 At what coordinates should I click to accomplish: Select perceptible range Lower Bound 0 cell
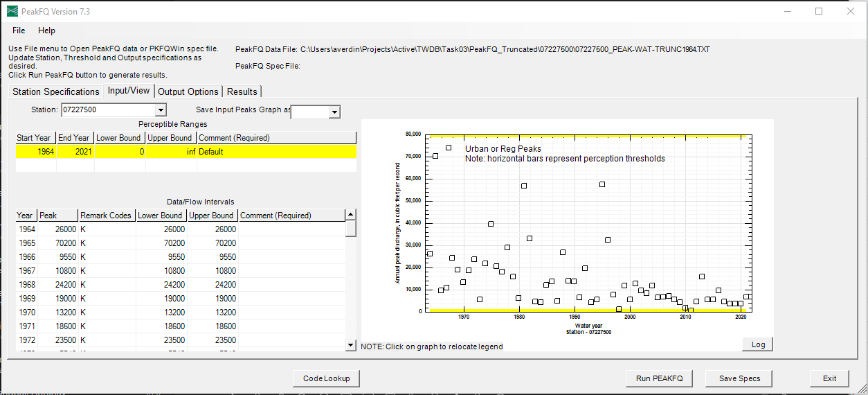[x=120, y=151]
